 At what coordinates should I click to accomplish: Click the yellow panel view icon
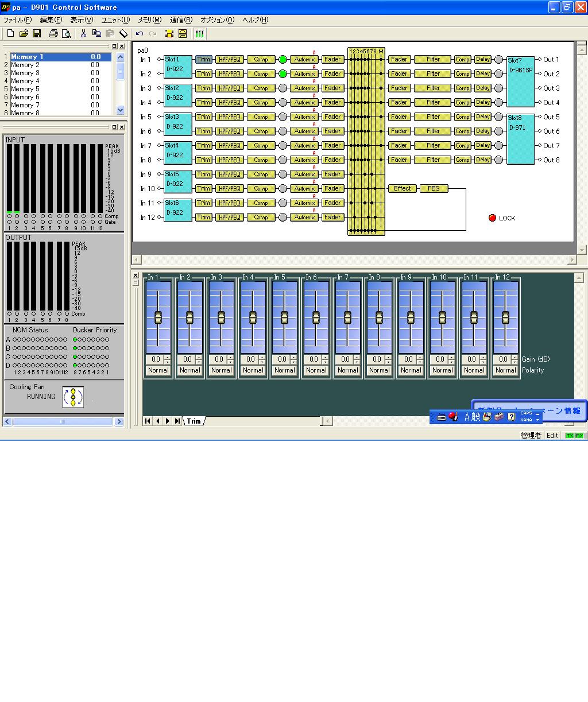(x=183, y=34)
